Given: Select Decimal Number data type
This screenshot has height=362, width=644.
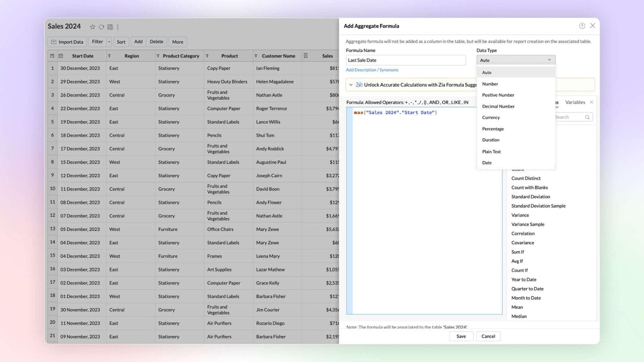Looking at the screenshot, I should tap(516, 107).
